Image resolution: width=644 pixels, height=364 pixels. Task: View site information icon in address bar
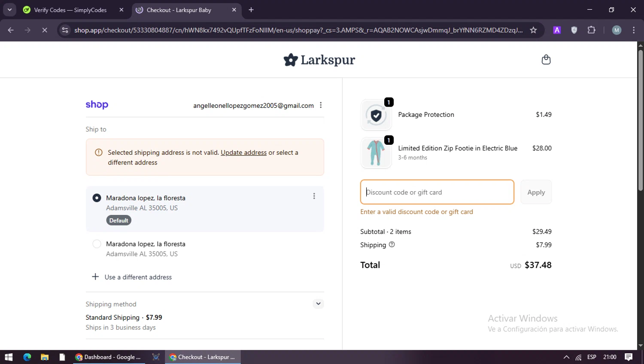(x=65, y=30)
